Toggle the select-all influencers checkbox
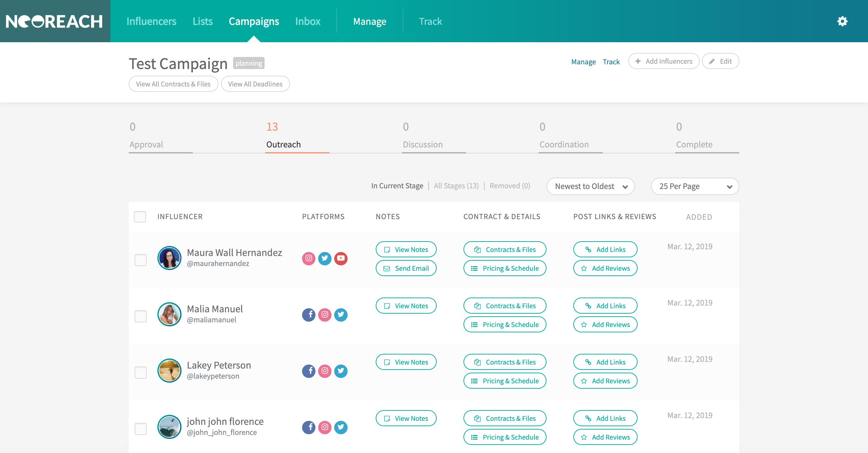The height and width of the screenshot is (453, 868). tap(140, 216)
